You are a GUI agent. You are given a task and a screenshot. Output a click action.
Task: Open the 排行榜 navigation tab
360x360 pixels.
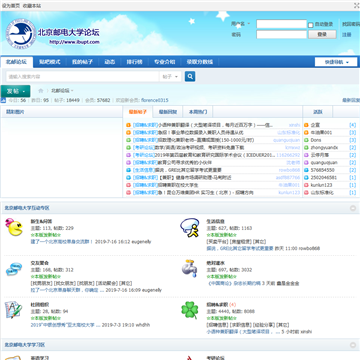[x=134, y=62]
